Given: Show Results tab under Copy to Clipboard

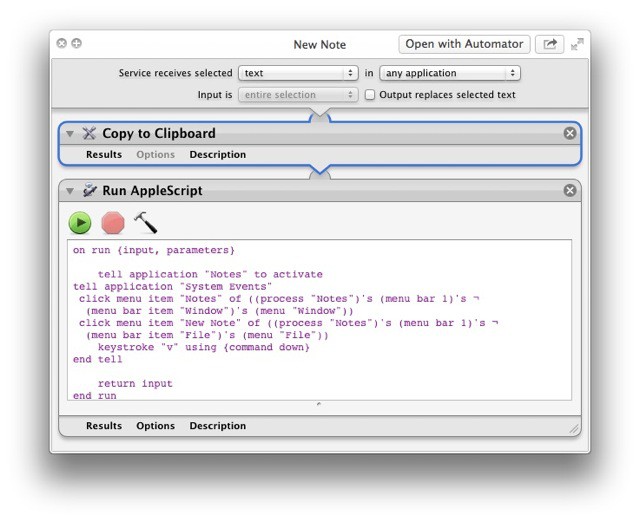Looking at the screenshot, I should point(104,155).
